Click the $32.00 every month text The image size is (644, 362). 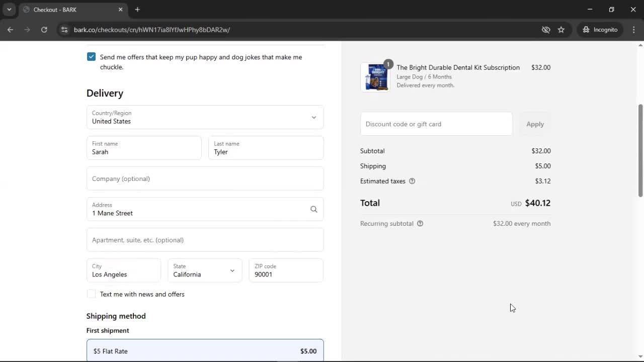click(522, 223)
